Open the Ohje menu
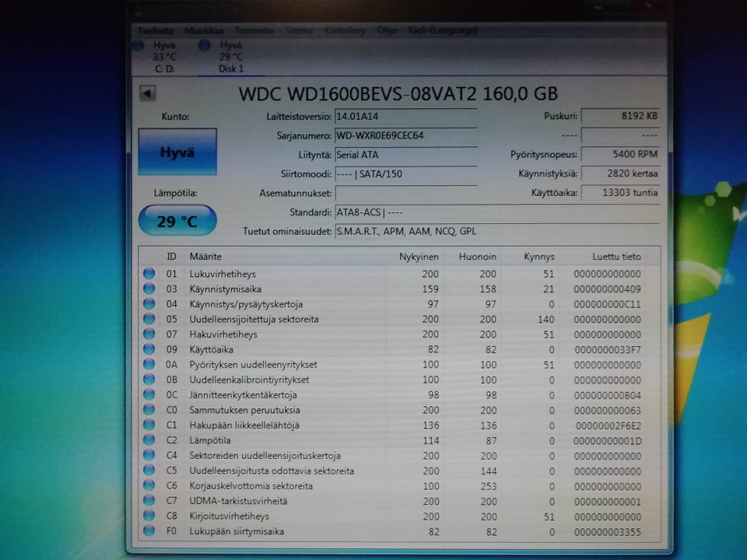 [x=387, y=30]
